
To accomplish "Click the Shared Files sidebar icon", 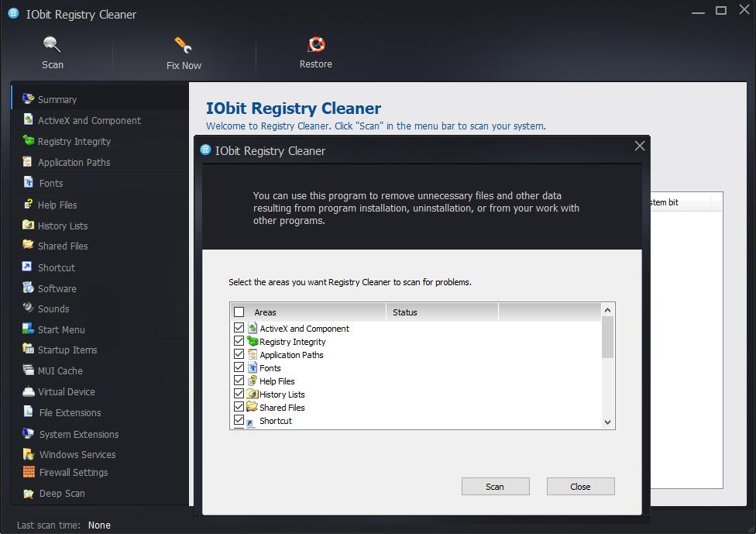I will (x=28, y=245).
